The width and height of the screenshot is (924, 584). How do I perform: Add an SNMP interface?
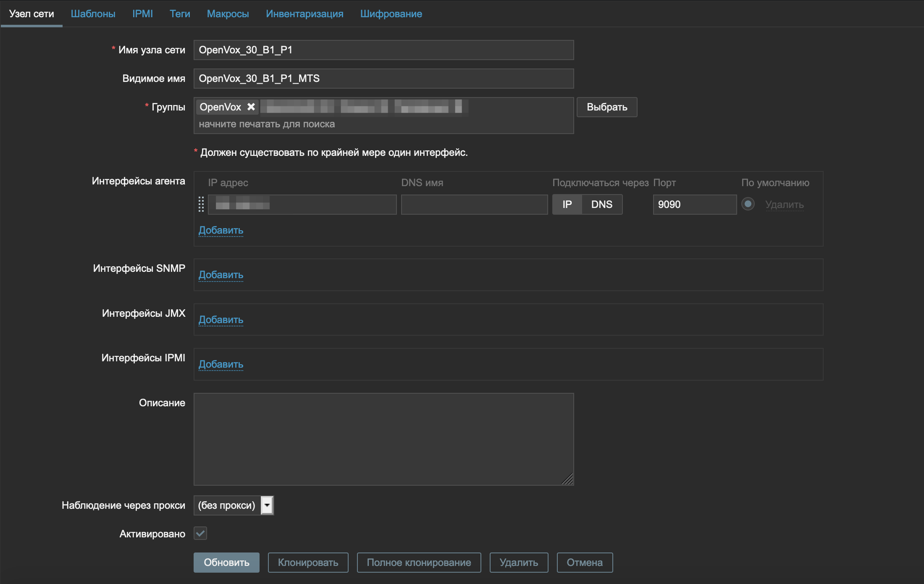click(x=221, y=275)
